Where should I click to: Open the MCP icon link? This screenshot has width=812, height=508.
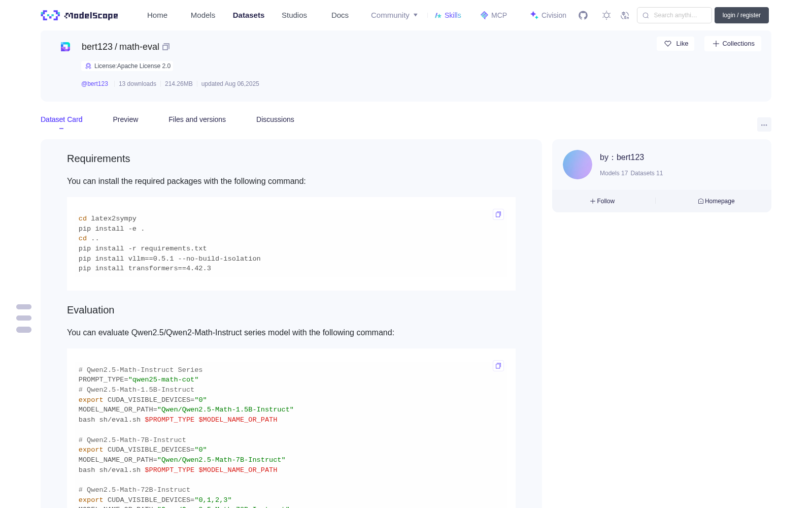pyautogui.click(x=494, y=15)
